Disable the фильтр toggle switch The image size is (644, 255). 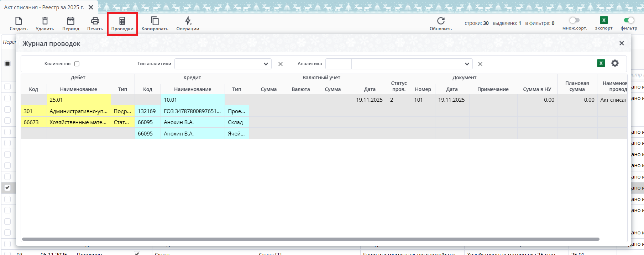coord(629,20)
